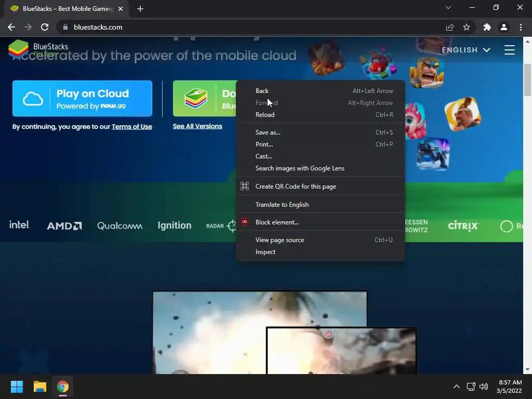Open the ENGLISH language dropdown
This screenshot has height=399, width=532.
point(466,50)
